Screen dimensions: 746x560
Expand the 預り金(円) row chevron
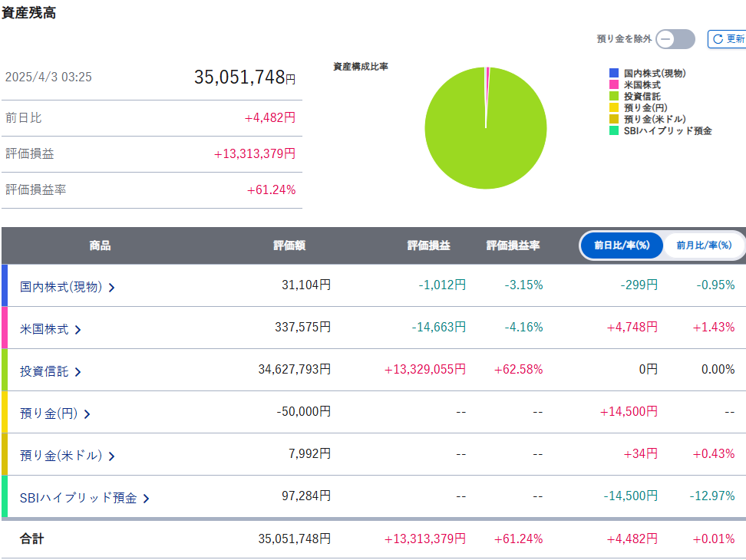(87, 414)
